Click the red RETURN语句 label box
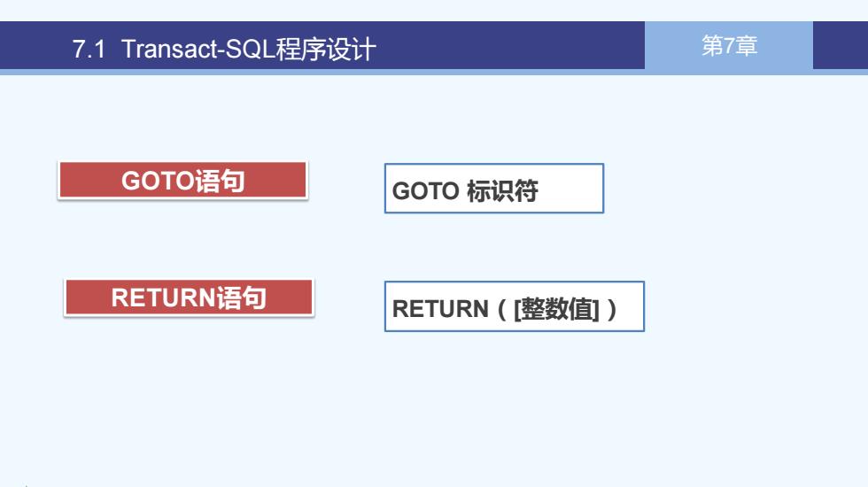 pyautogui.click(x=189, y=298)
